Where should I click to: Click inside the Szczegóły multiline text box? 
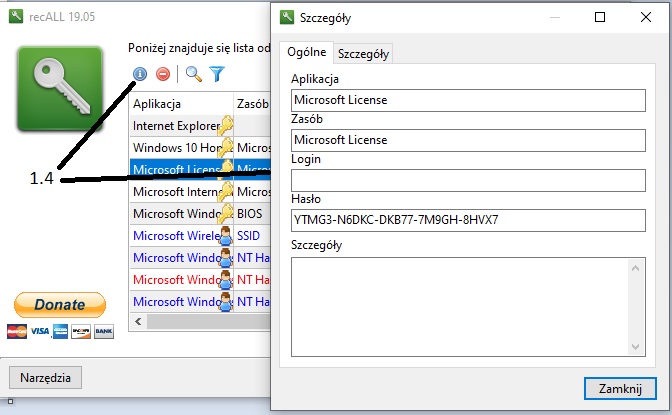point(461,307)
